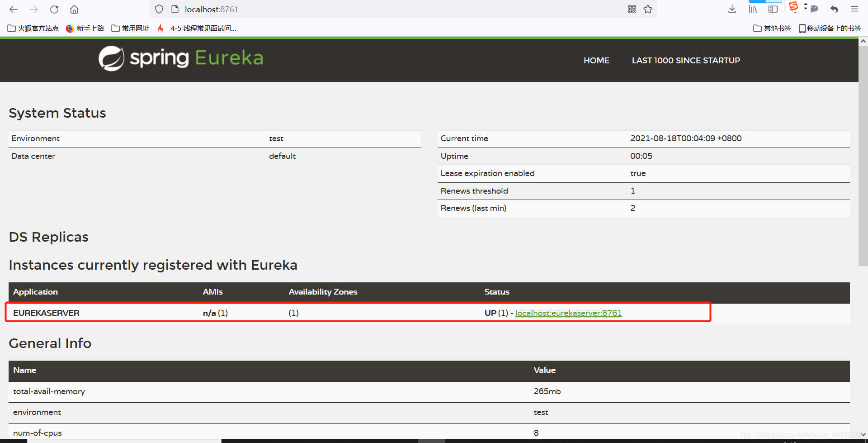Click the Data center value default
The width and height of the screenshot is (868, 443).
[282, 156]
